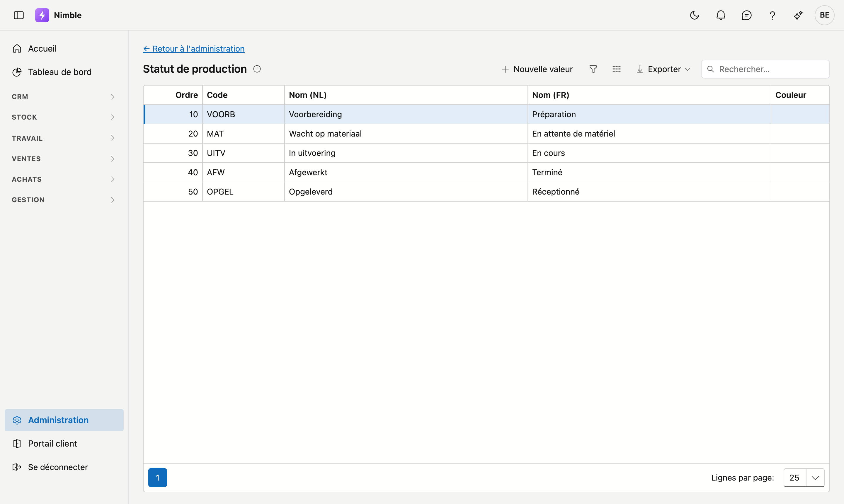Show info about Statut de production

pyautogui.click(x=257, y=69)
